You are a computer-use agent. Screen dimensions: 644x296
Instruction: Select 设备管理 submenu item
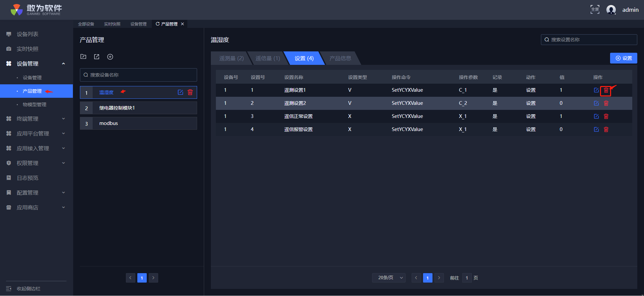pos(36,78)
